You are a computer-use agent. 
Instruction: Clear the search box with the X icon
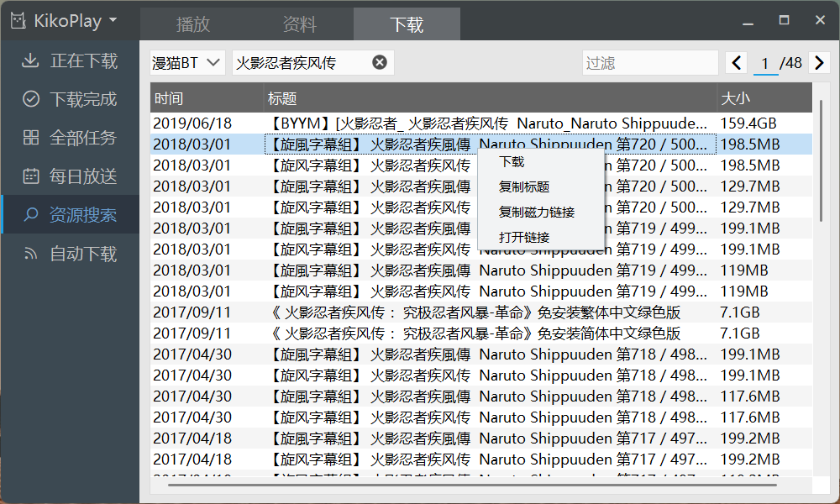380,63
